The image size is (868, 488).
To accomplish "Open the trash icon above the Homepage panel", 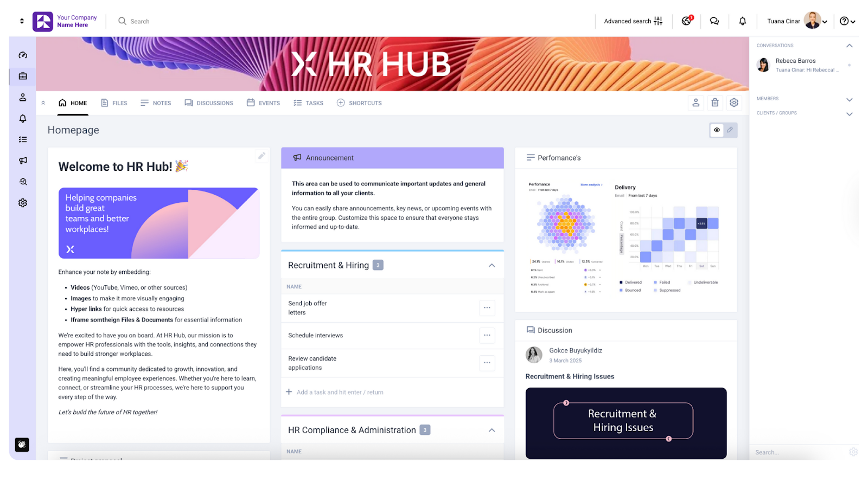I will 715,102.
